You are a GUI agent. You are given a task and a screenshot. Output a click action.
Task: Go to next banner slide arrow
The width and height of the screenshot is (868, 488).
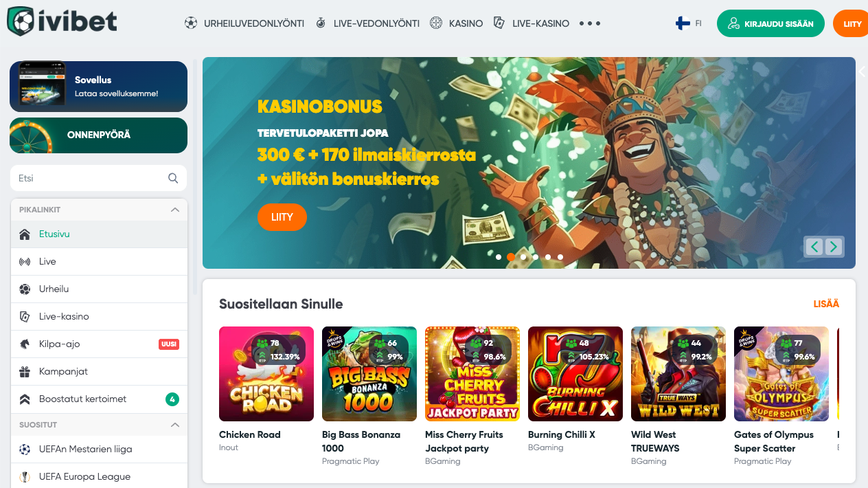[834, 247]
